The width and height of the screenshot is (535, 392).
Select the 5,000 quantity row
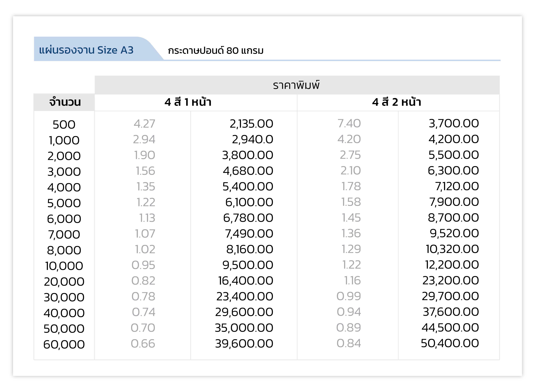(64, 203)
